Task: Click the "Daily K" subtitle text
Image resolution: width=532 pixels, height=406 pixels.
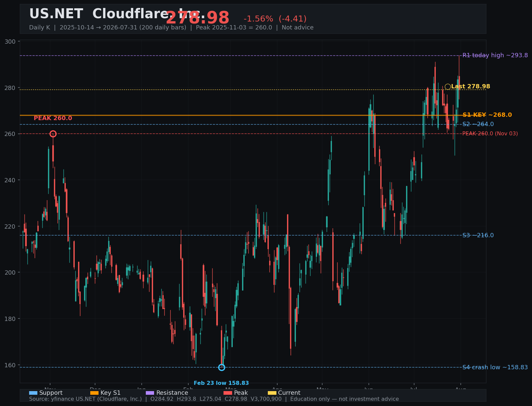Action: click(40, 27)
